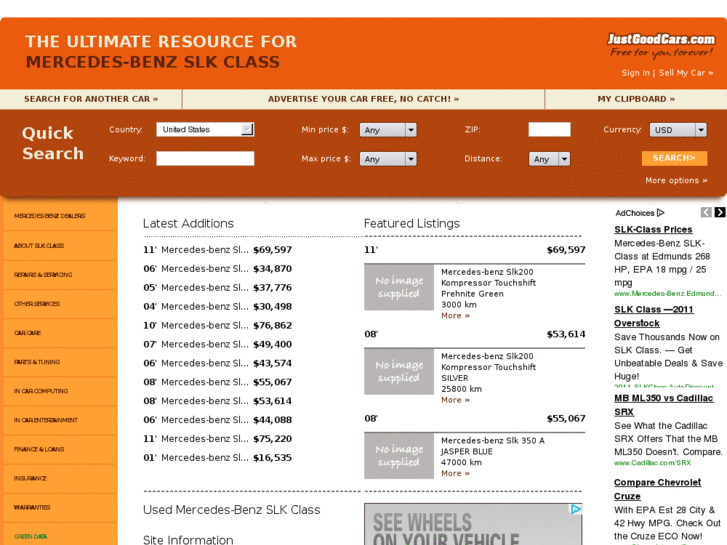This screenshot has width=727, height=545.
Task: Open the $49,400 listing row
Action: [x=217, y=344]
